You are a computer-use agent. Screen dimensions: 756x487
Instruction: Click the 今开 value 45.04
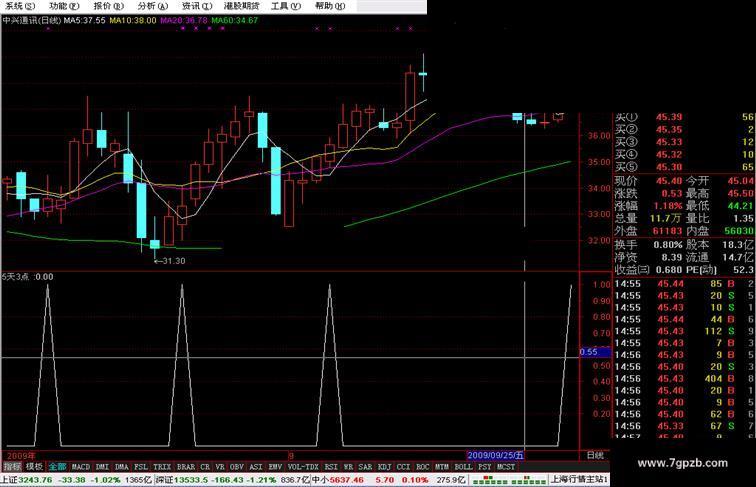(741, 181)
